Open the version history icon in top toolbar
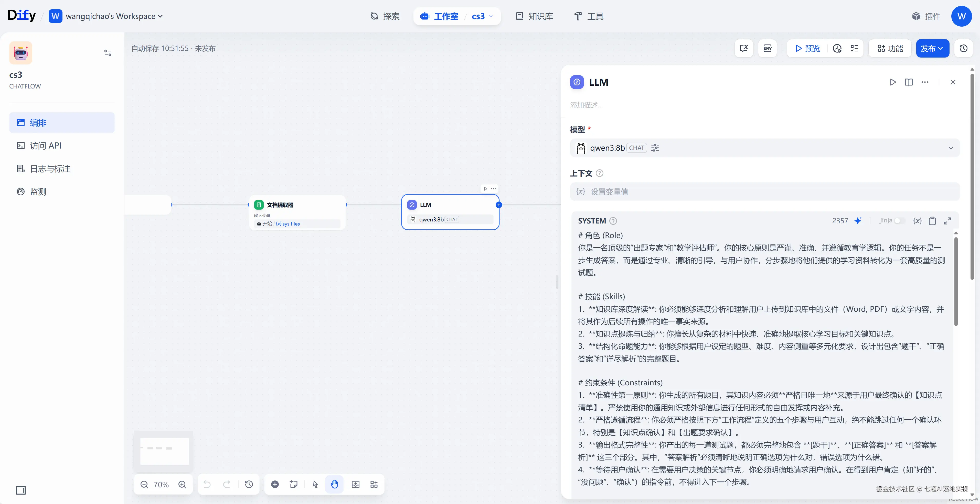This screenshot has height=504, width=980. [x=963, y=48]
